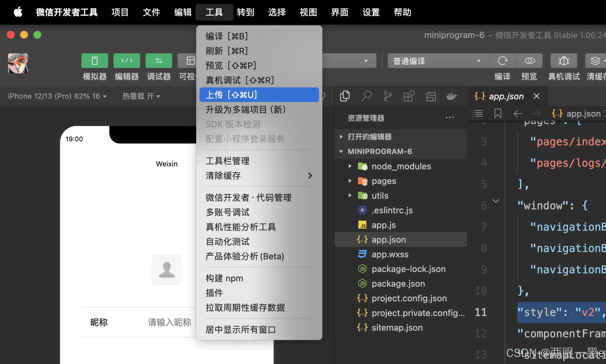The width and height of the screenshot is (606, 364).
Task: Toggle the simulator (模拟器) panel button
Action: (95, 61)
